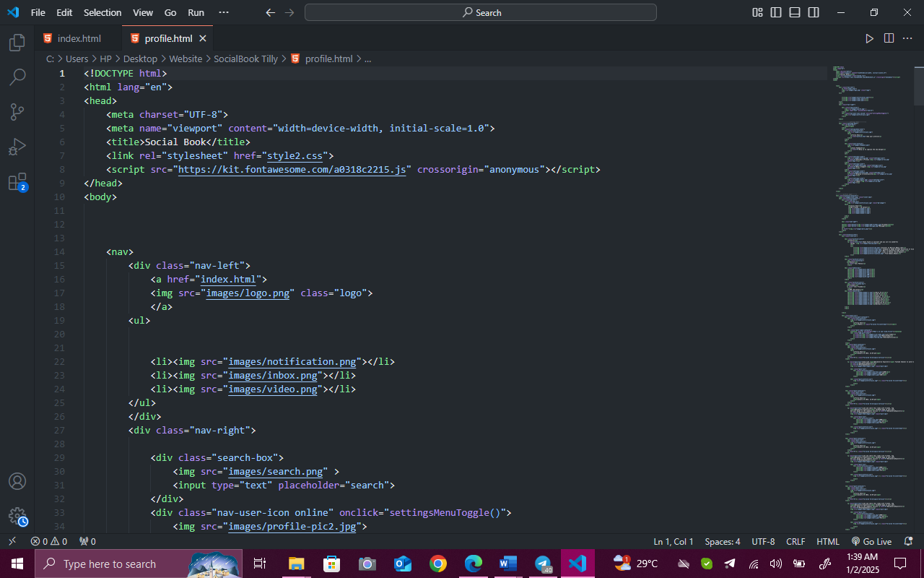The height and width of the screenshot is (578, 924).
Task: Select the profile.html tab
Action: pos(167,38)
